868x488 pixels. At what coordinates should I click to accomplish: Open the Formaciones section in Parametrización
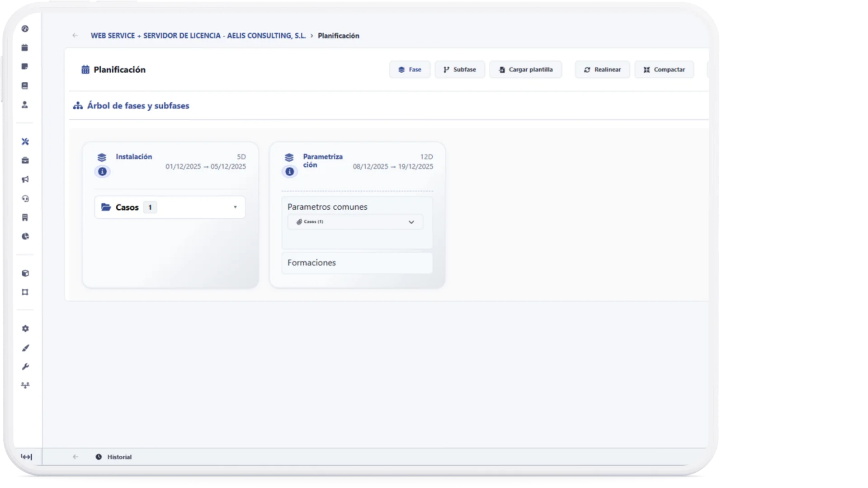[357, 263]
